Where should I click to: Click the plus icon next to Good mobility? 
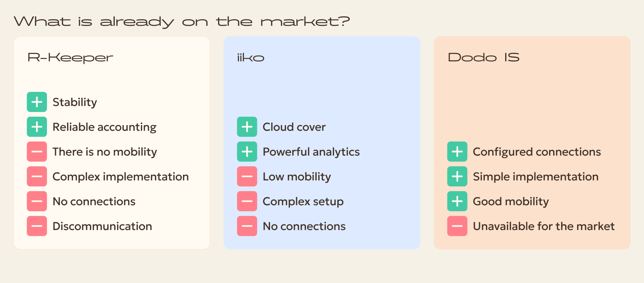pos(457,201)
